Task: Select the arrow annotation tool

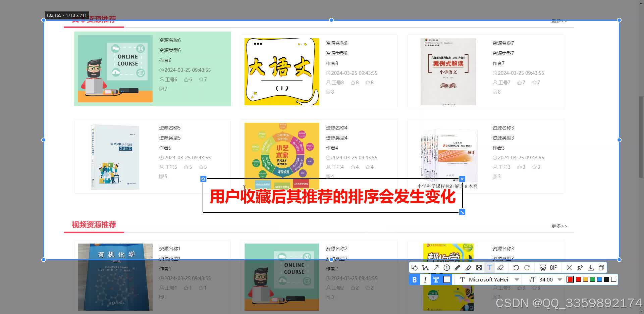Action: pos(436,268)
